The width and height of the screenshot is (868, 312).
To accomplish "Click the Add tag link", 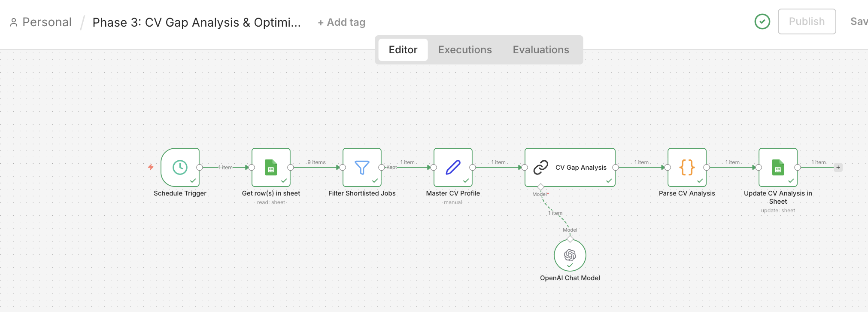I will point(342,22).
